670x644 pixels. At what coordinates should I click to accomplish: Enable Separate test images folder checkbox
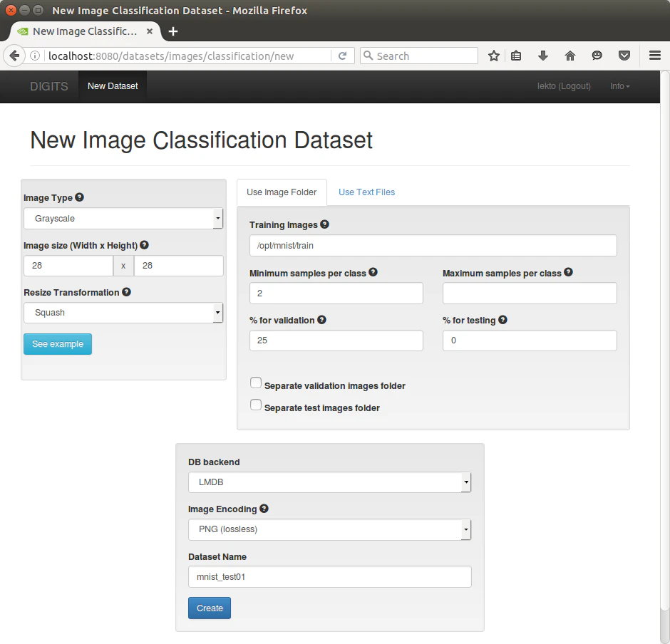pos(256,405)
